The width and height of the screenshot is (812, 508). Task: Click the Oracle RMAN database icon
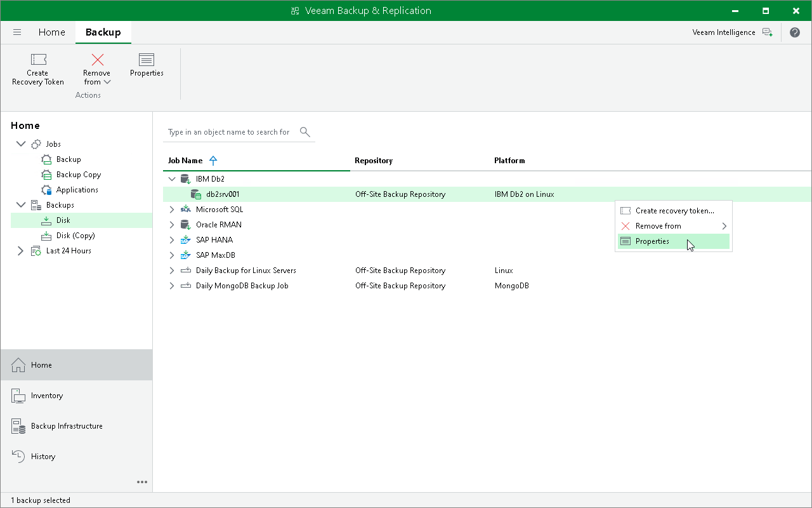[x=186, y=225]
